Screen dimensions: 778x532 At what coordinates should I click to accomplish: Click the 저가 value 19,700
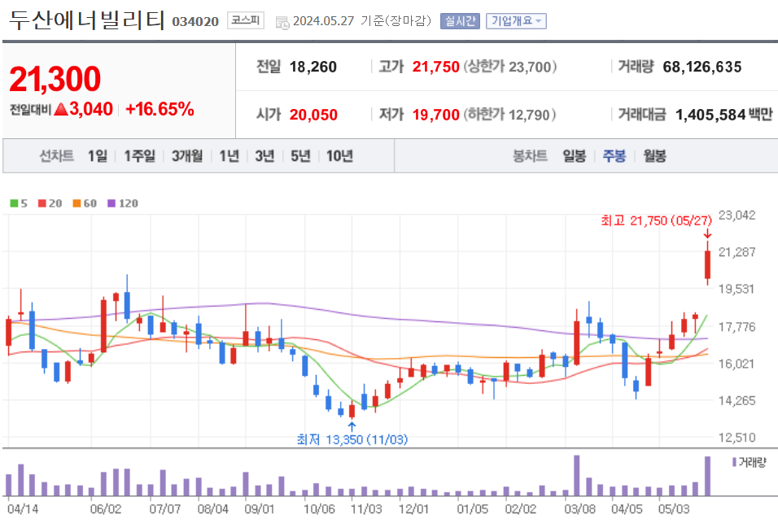click(x=435, y=115)
